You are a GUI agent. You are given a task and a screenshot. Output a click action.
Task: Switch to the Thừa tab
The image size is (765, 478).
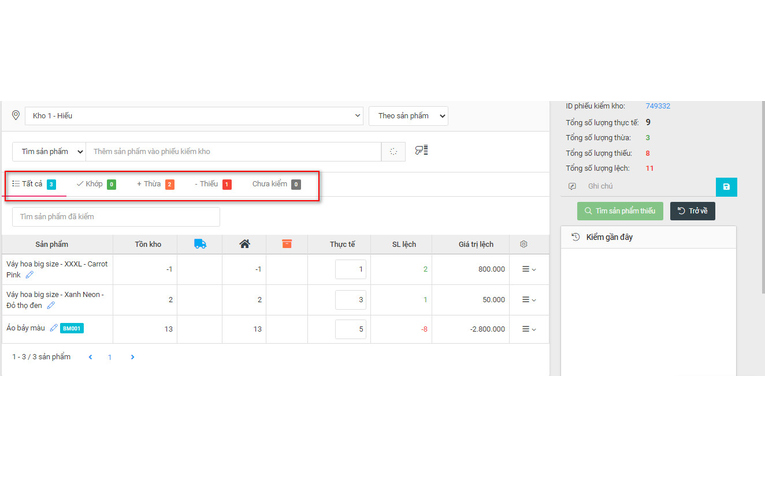coord(155,184)
